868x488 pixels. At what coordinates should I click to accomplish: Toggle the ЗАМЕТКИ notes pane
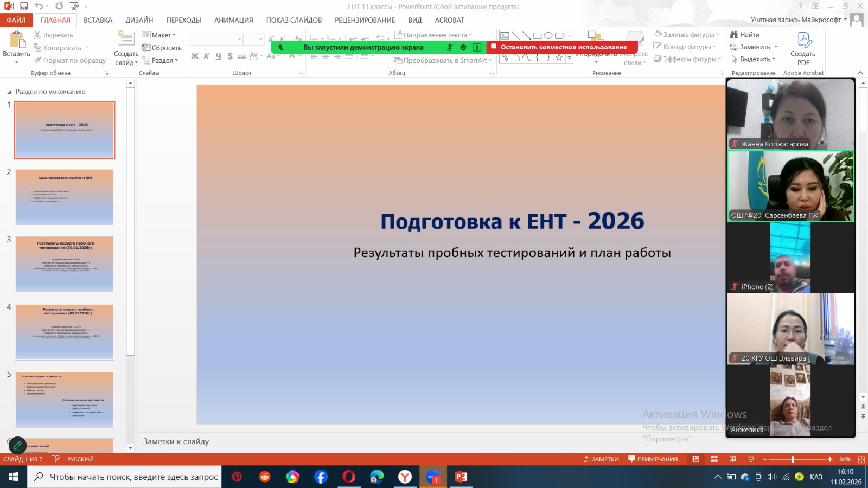[601, 459]
